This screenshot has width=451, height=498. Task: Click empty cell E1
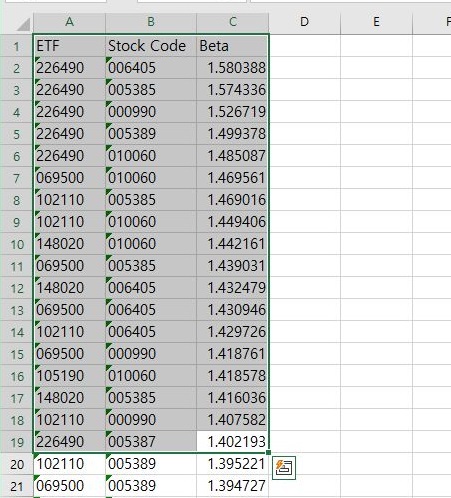[377, 46]
